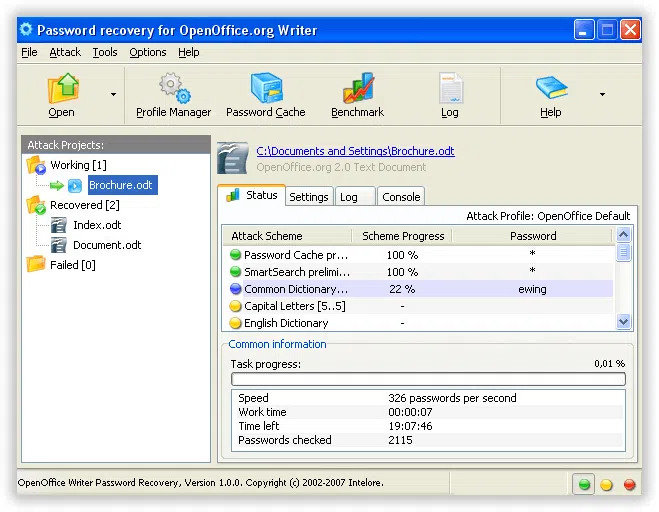Select the Common Dictionary scheme row

click(422, 289)
